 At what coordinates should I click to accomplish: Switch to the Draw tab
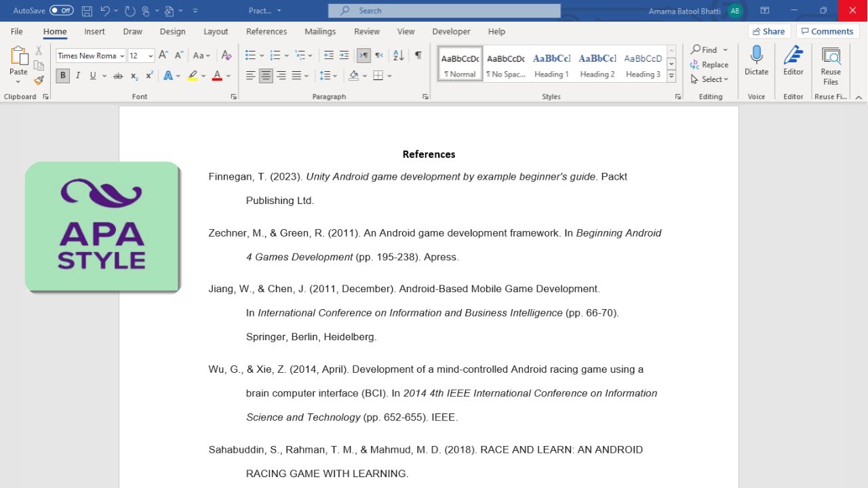point(133,31)
